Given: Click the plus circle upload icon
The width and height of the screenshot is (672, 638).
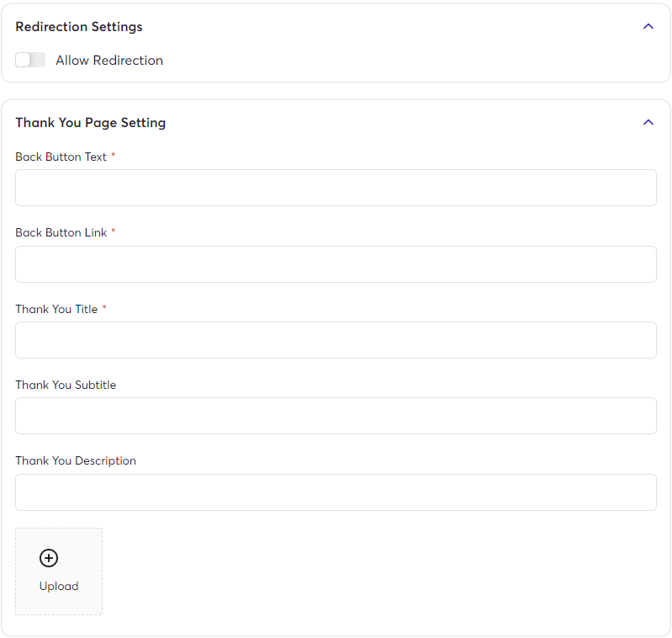Looking at the screenshot, I should tap(49, 558).
